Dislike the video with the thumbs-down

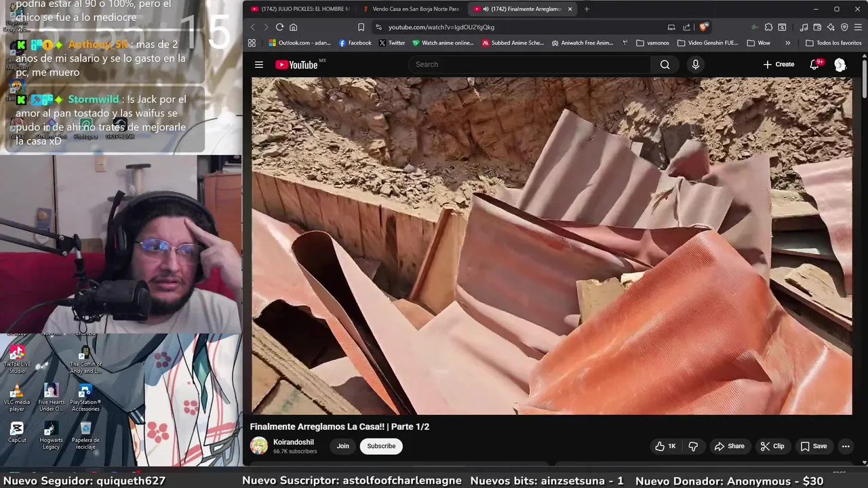[x=693, y=446]
